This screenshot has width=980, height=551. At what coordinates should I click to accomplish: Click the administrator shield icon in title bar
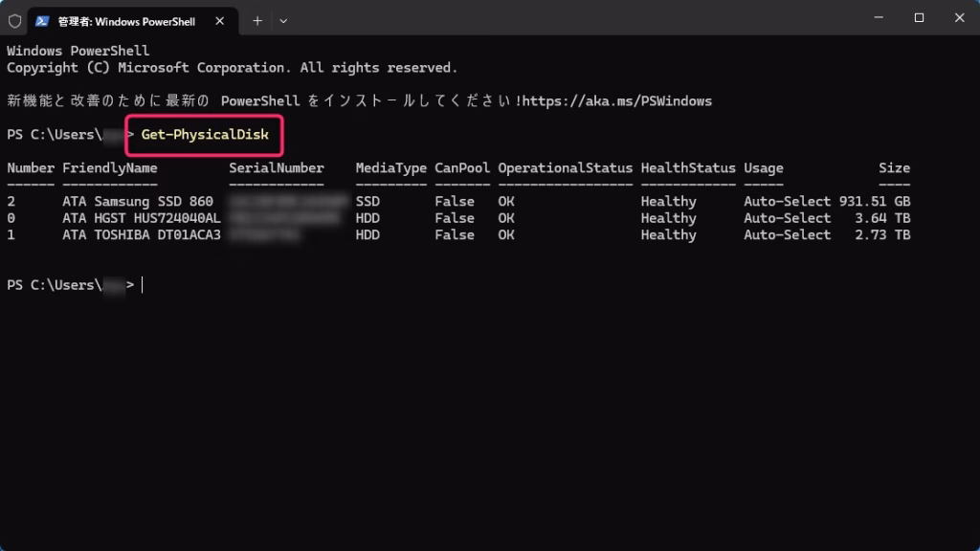(14, 20)
